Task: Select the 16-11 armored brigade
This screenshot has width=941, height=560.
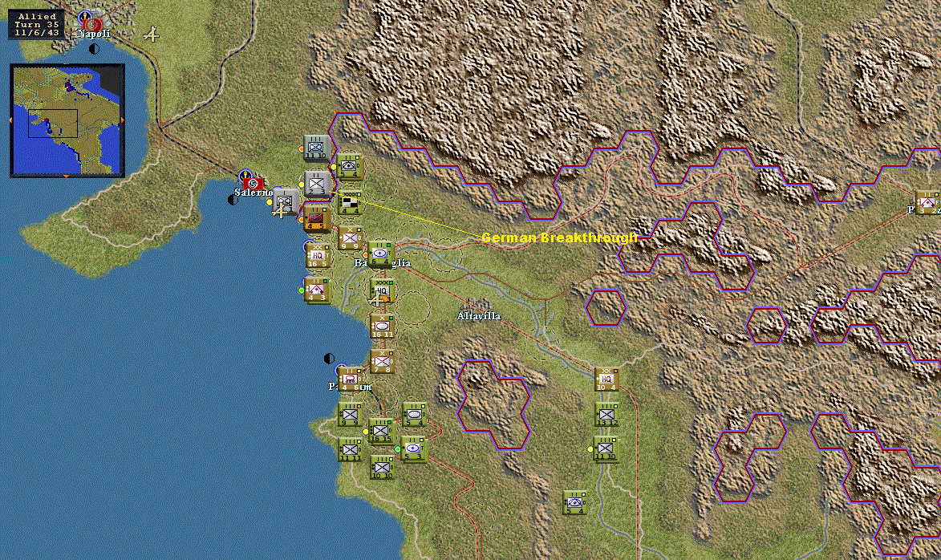Action: pos(383,327)
